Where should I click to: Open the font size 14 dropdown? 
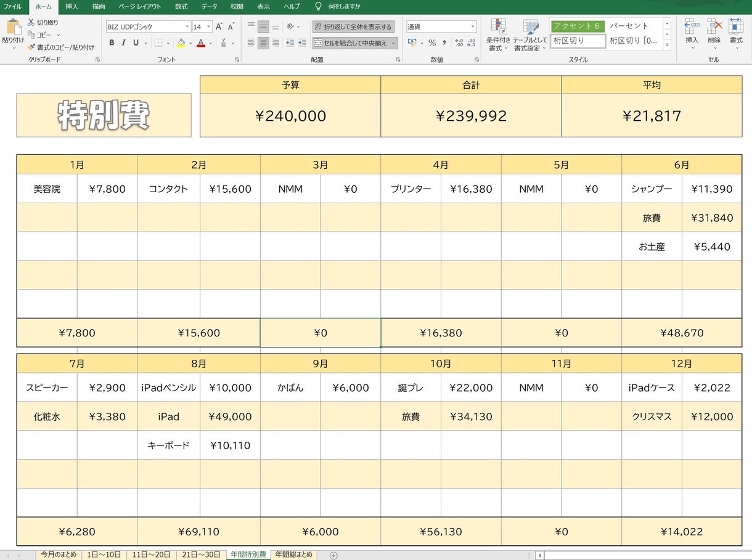click(x=209, y=26)
